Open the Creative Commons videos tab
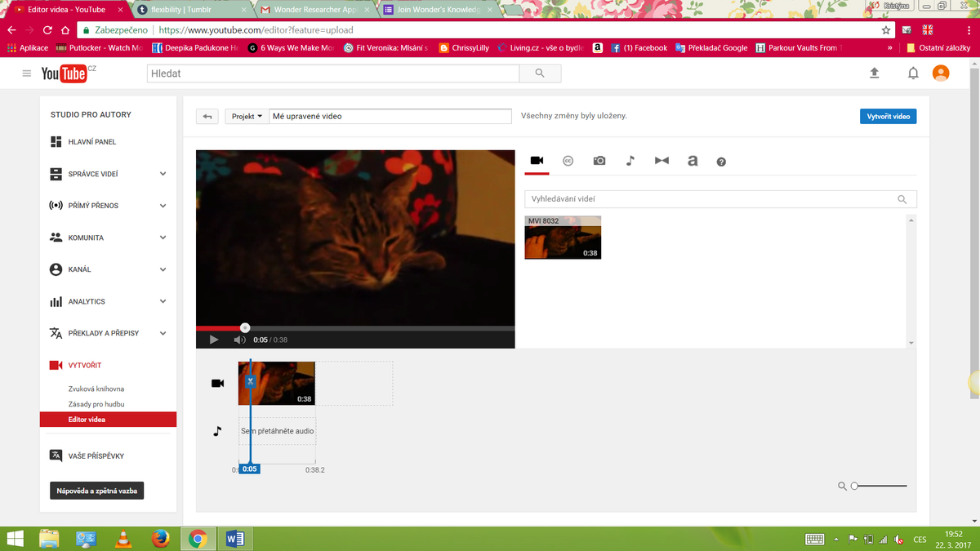This screenshot has width=980, height=551. coord(568,161)
